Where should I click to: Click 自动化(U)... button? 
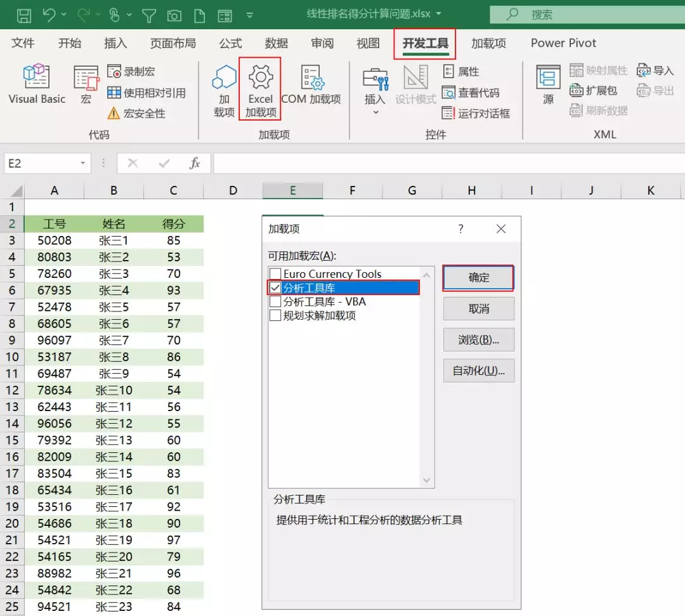point(478,370)
